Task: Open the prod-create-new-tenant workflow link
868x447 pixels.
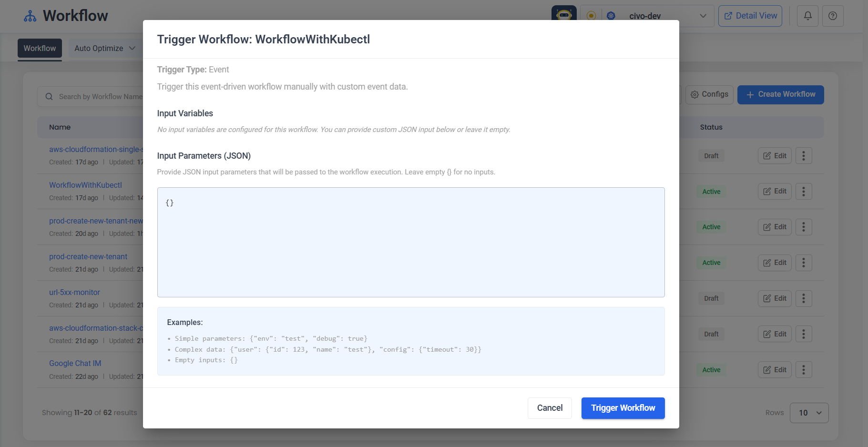Action: [88, 256]
